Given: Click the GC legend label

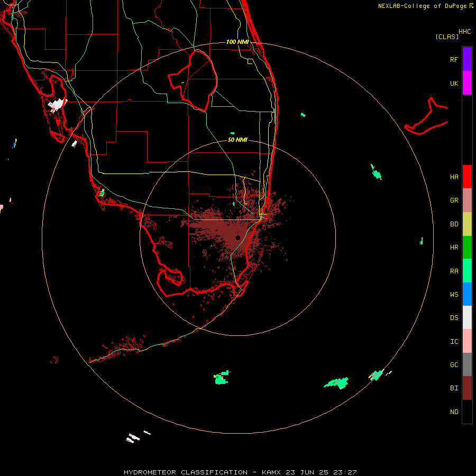Looking at the screenshot, I should pyautogui.click(x=454, y=364).
